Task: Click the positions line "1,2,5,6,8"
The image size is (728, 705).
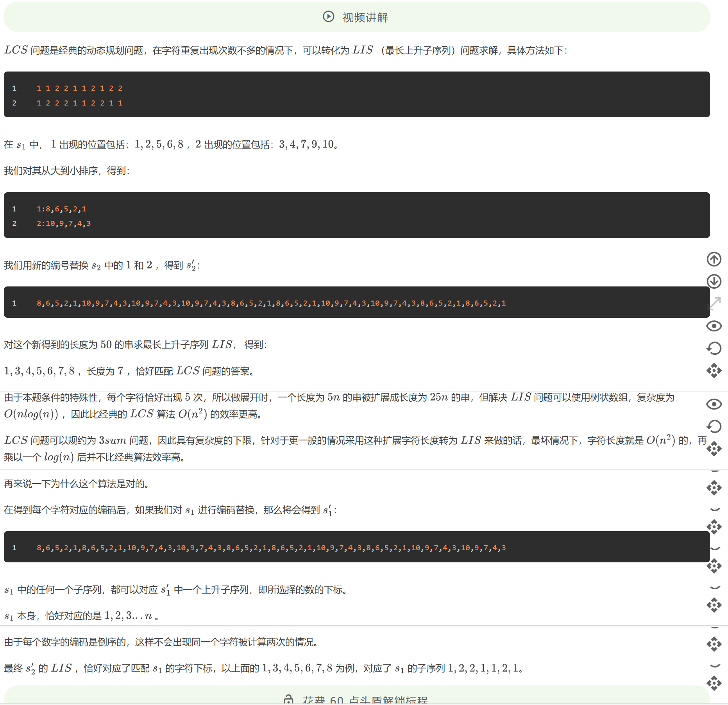Action: point(159,145)
